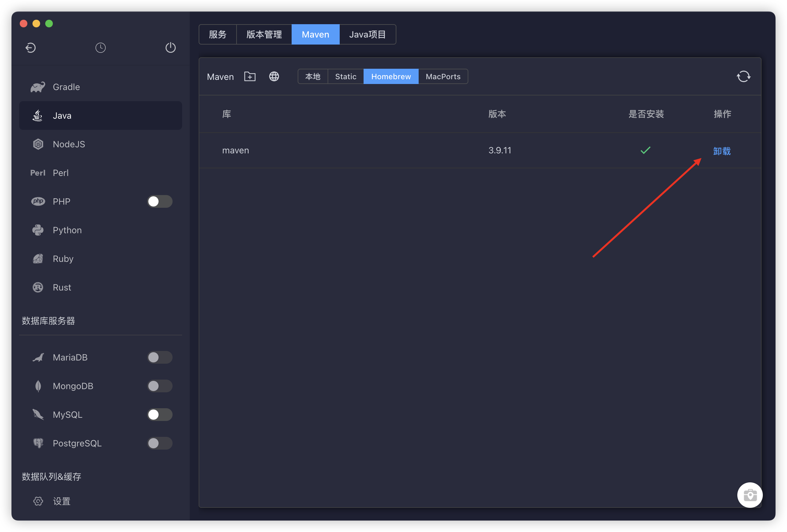Turn on the MySQL service
Screen dimensions: 787x532
[x=160, y=414]
